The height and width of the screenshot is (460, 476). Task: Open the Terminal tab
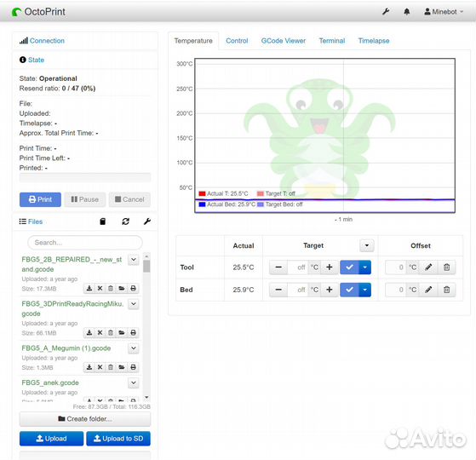332,41
